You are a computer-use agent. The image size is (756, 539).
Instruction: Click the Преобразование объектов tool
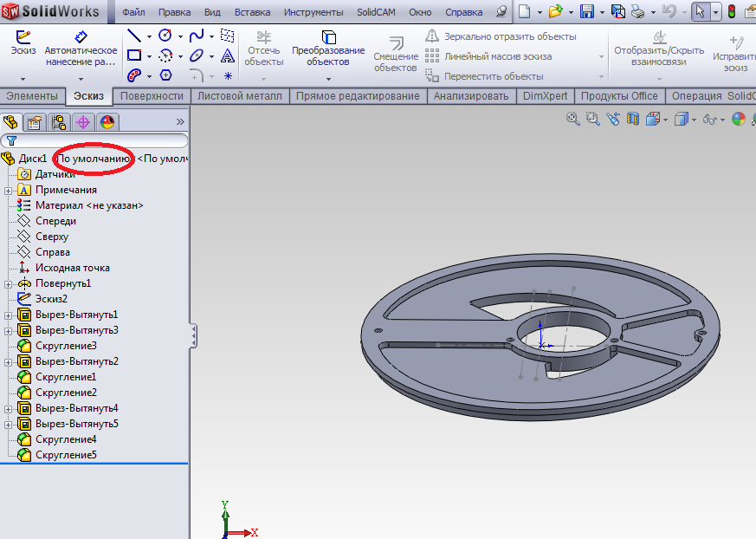click(328, 49)
